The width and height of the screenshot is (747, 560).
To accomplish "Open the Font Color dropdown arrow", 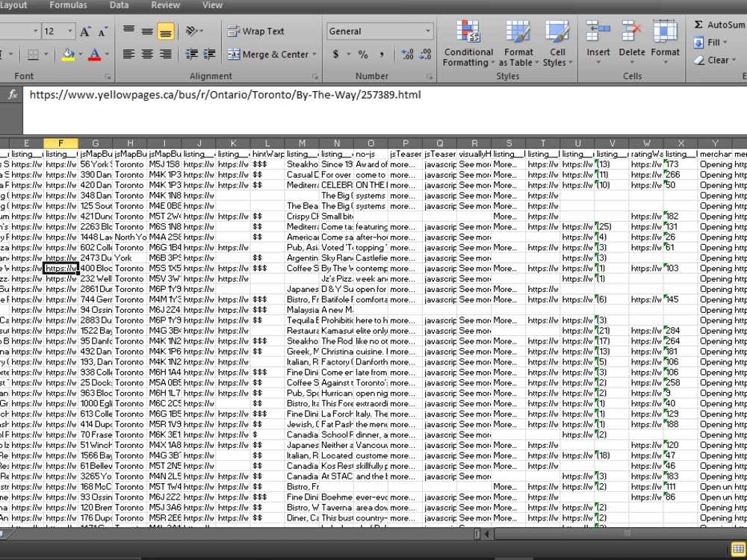I will click(107, 55).
